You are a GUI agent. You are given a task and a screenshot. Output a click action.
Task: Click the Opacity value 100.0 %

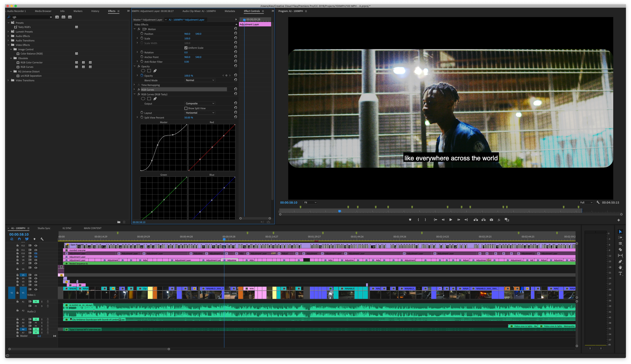click(x=188, y=76)
